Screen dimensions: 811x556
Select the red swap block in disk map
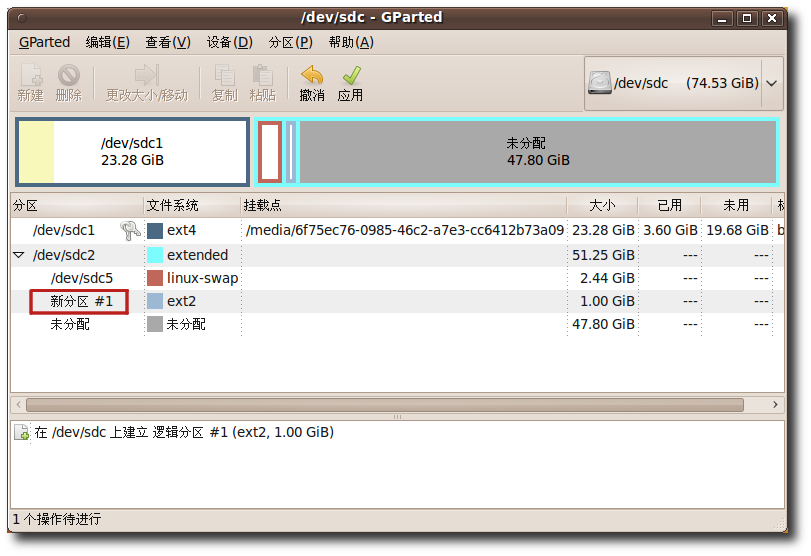pos(270,152)
